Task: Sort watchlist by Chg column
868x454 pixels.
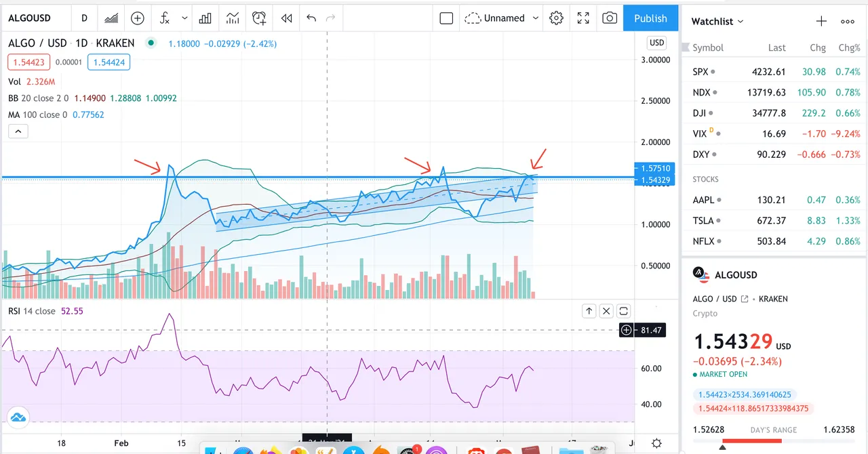Action: point(818,47)
